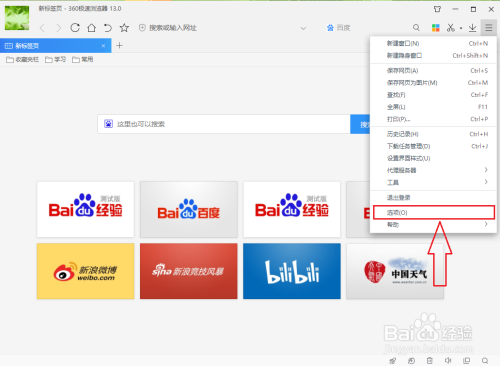
Task: Click the magnifier search icon in toolbar
Action: (x=416, y=28)
